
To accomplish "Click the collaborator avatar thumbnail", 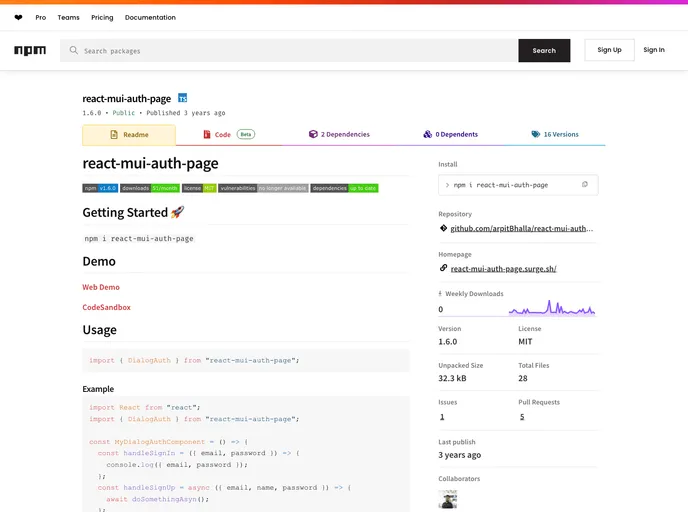I will (448, 499).
